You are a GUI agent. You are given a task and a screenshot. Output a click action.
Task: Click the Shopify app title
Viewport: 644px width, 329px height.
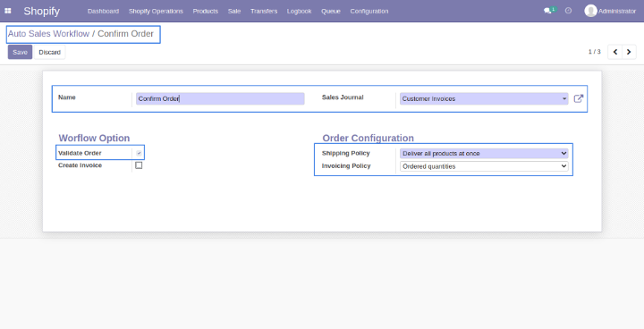point(41,11)
